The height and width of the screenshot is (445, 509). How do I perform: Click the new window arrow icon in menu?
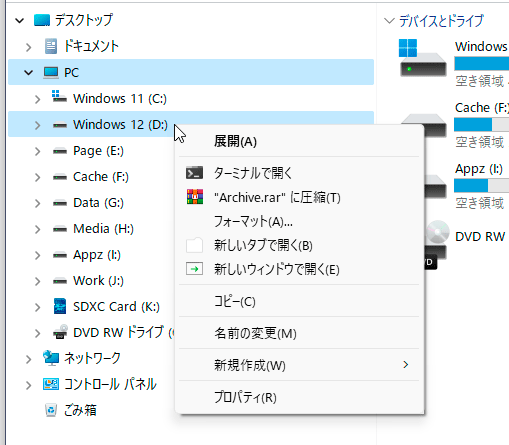pyautogui.click(x=194, y=269)
